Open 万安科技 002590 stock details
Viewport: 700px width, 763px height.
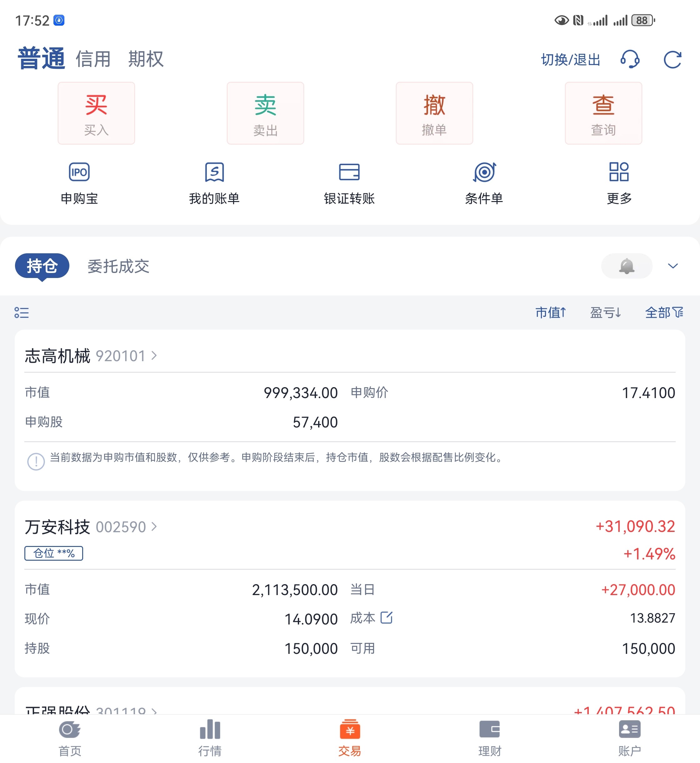click(91, 527)
